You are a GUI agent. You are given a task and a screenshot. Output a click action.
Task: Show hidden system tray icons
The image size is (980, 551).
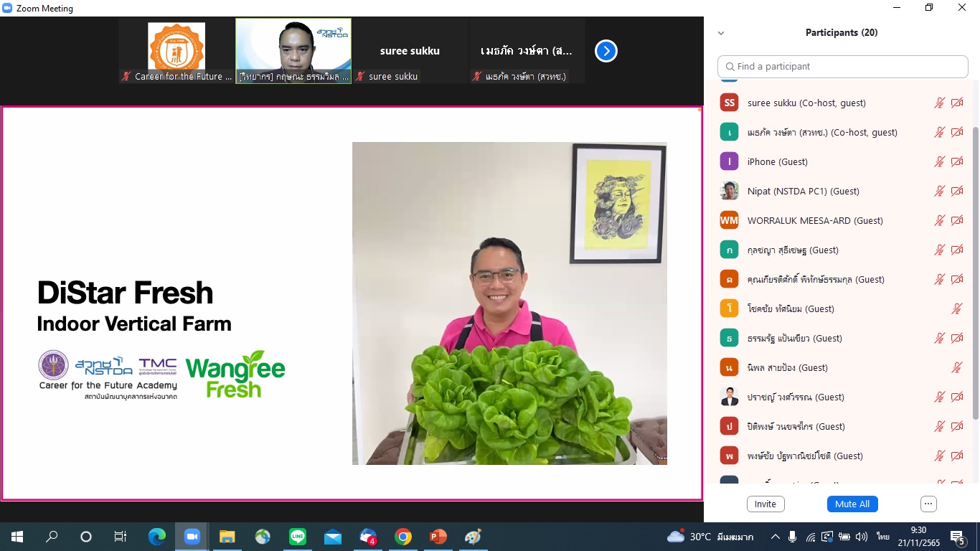[x=775, y=537]
